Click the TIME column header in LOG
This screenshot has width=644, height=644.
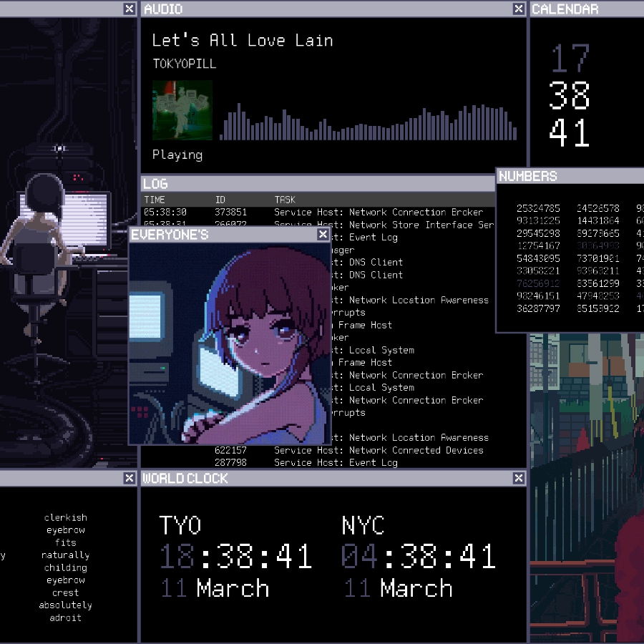pos(155,200)
